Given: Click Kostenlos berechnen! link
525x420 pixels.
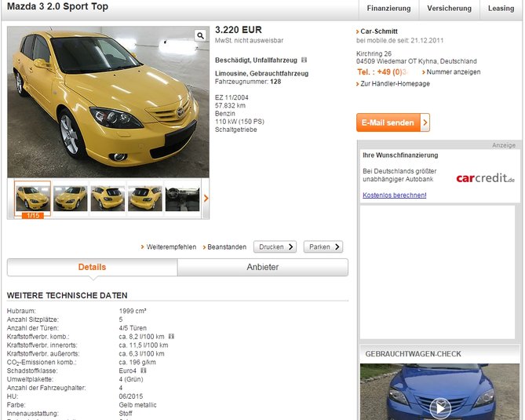Looking at the screenshot, I should coord(395,195).
